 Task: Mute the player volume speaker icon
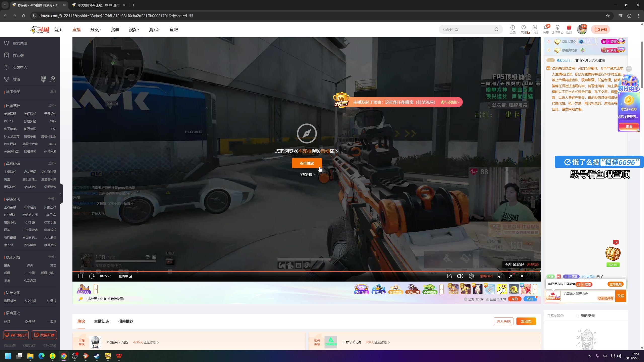(x=460, y=276)
